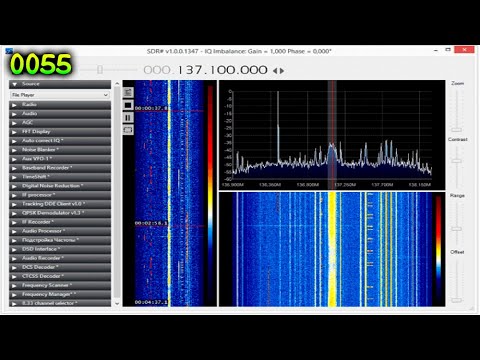Open the File Player source dropdown

point(60,95)
